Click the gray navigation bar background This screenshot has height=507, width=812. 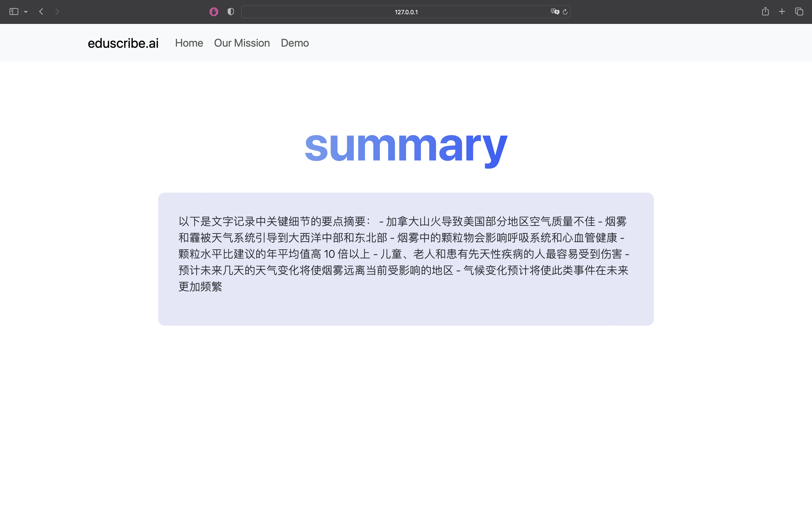click(537, 43)
